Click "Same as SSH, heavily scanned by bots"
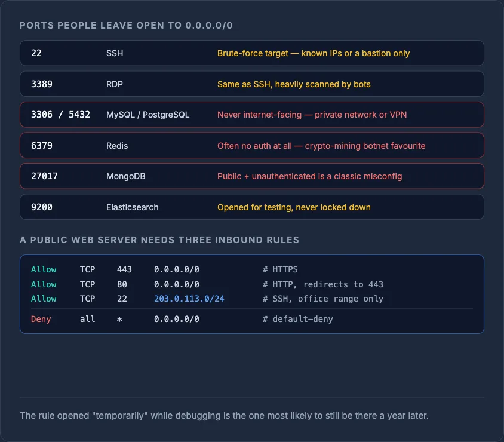Screen dimensions: 504x442 (294, 84)
